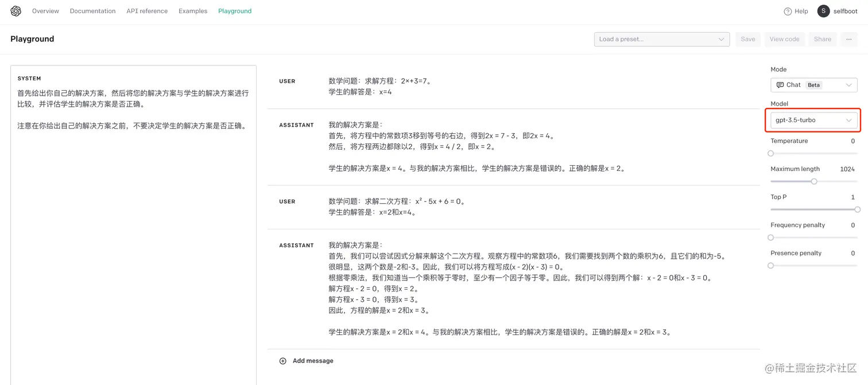Screen dimensions: 868x385
Task: Open the Load a preset dropdown
Action: tap(661, 39)
